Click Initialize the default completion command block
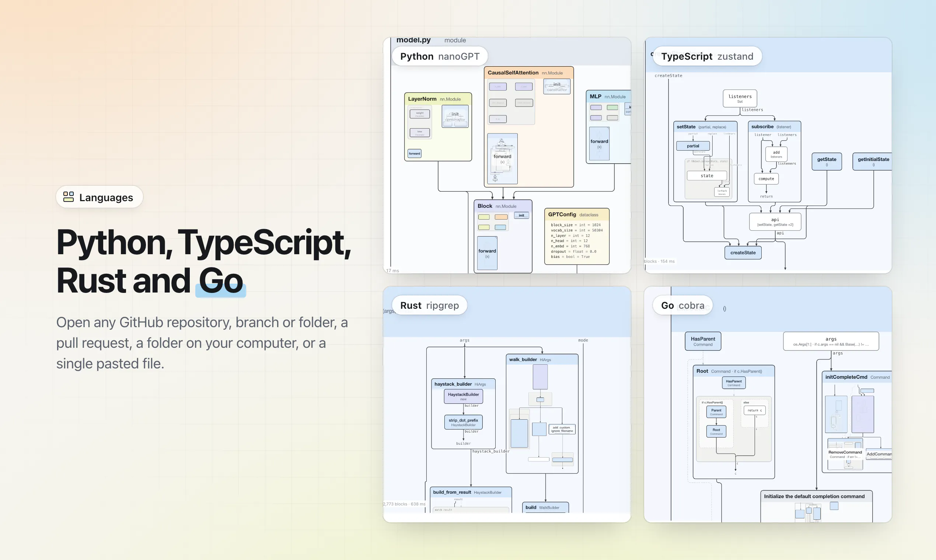Screen dimensions: 936x560 816,506
